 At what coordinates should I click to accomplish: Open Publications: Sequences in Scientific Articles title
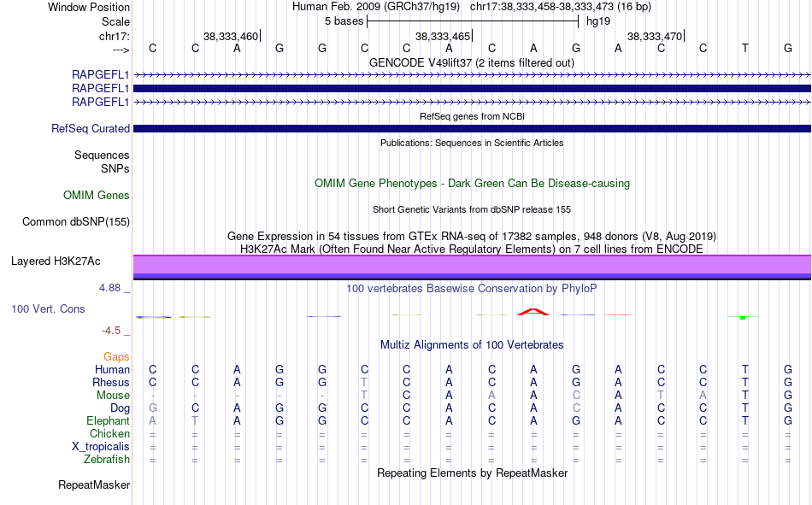[472, 143]
